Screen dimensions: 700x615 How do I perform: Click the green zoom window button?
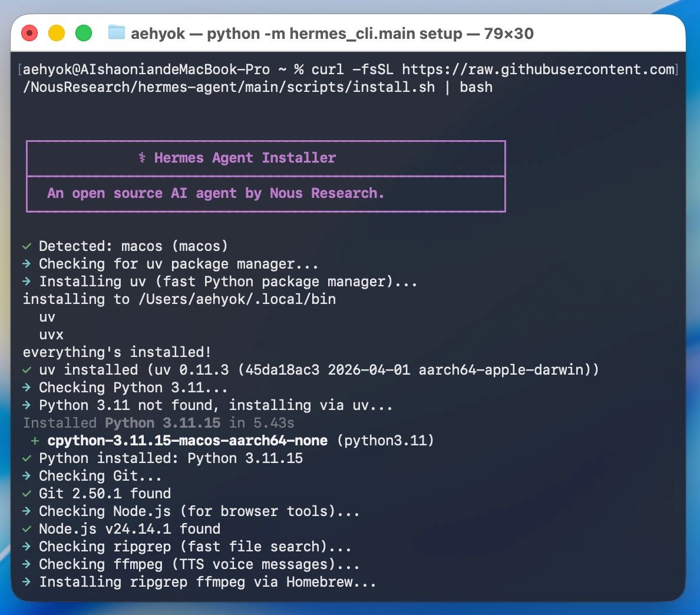pos(84,33)
